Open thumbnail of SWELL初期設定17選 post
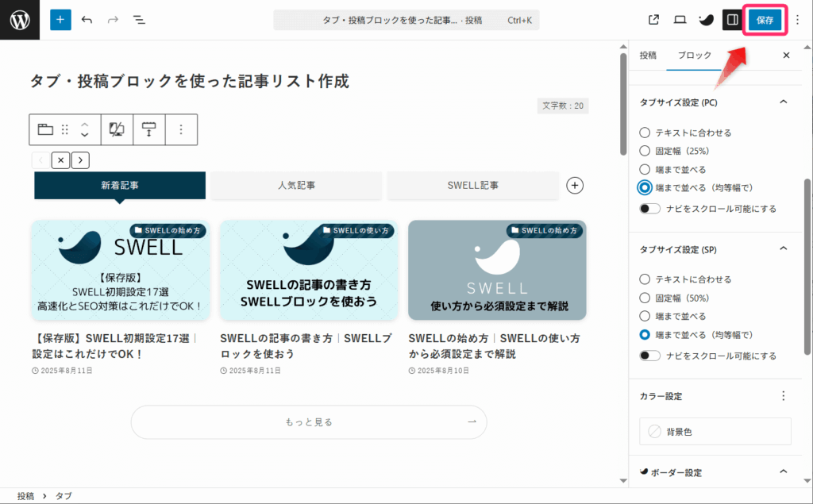 pos(121,270)
